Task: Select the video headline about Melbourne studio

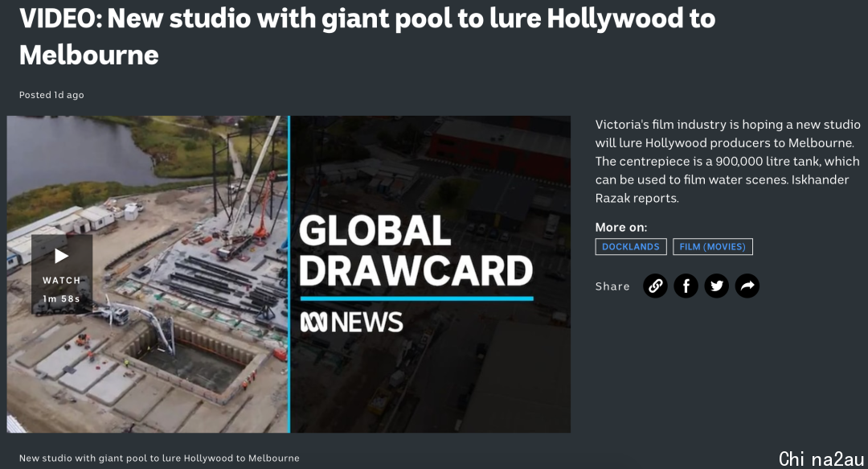Action: click(367, 36)
